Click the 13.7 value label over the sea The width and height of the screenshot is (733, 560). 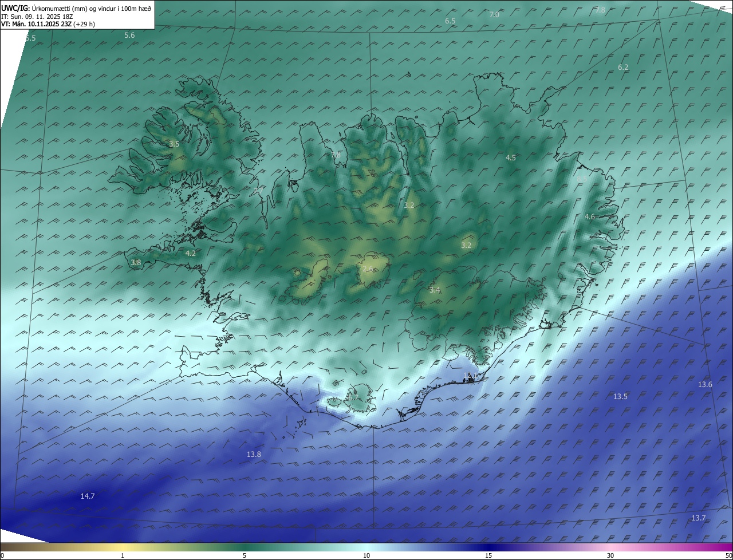click(698, 518)
